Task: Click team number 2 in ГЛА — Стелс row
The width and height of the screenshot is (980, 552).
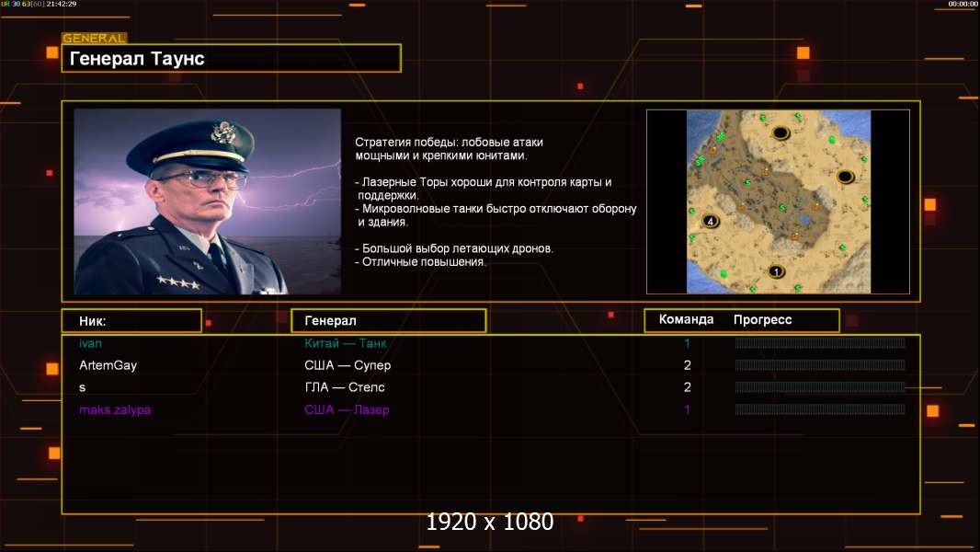Action: pos(688,387)
